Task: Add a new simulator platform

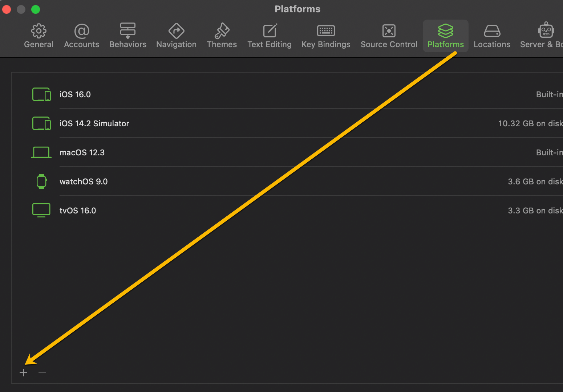Action: pyautogui.click(x=23, y=372)
